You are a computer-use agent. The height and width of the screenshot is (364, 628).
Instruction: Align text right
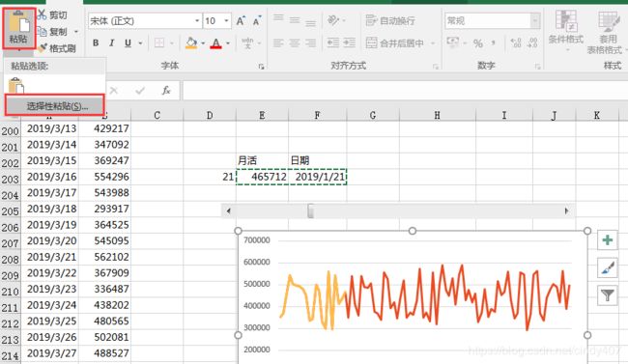pos(310,42)
